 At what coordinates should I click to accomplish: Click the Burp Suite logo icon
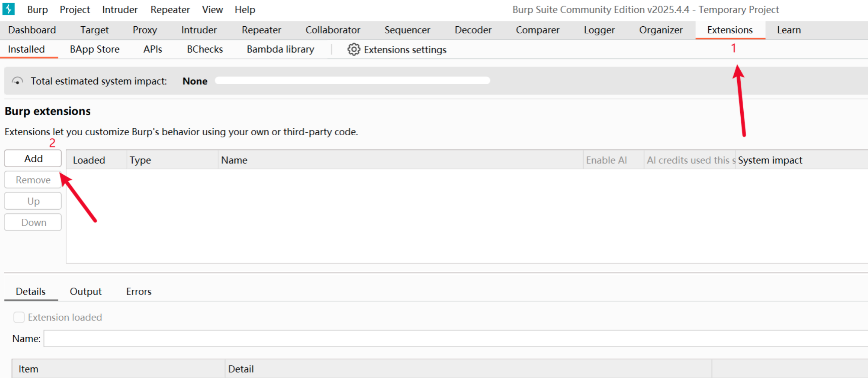click(8, 9)
